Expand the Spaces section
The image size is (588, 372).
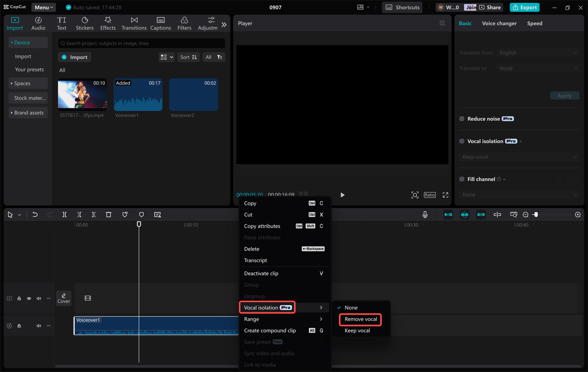pyautogui.click(x=28, y=83)
